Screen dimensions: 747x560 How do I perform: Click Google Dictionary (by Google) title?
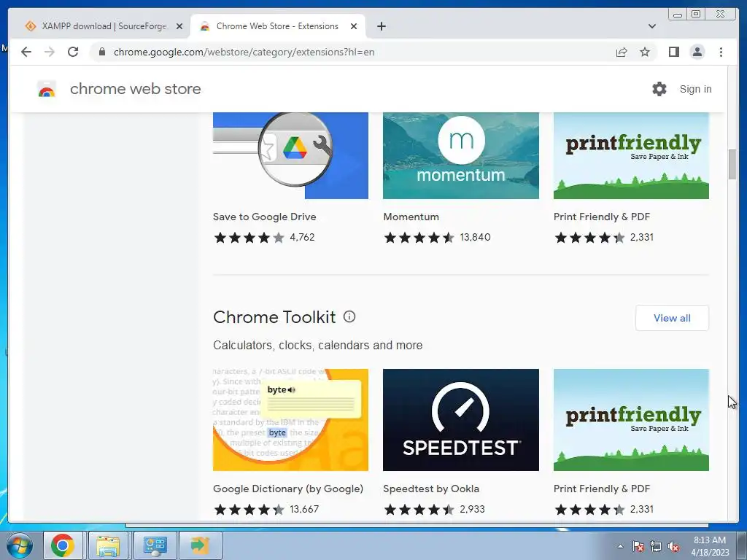click(287, 489)
